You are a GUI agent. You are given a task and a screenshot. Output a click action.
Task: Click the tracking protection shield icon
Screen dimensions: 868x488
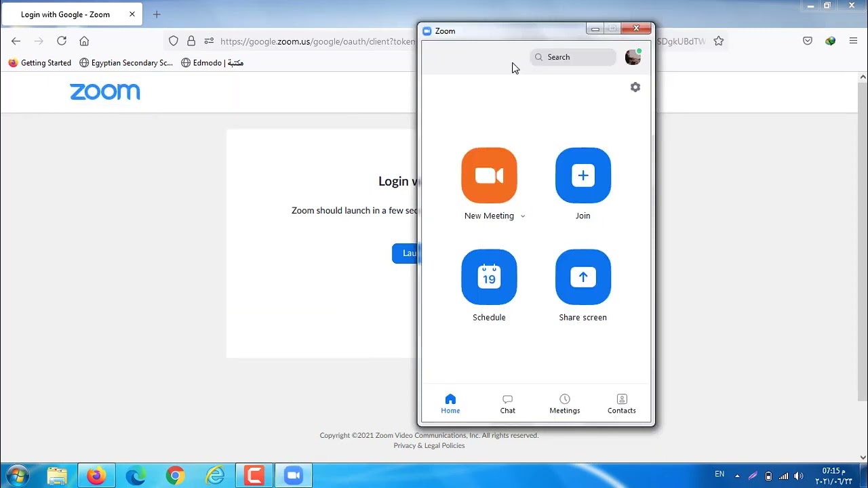[174, 41]
